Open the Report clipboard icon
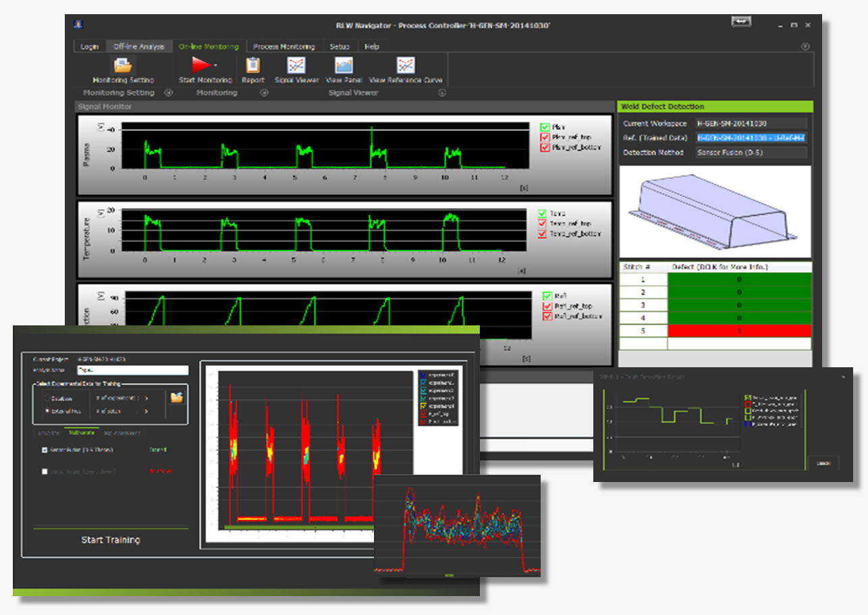This screenshot has width=868, height=615. point(253,65)
